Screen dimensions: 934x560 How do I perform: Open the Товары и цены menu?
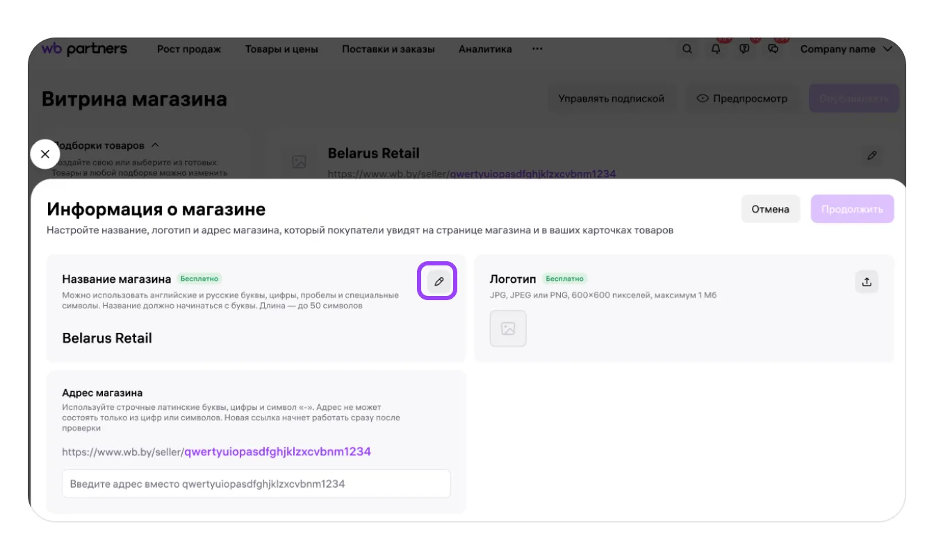(281, 49)
